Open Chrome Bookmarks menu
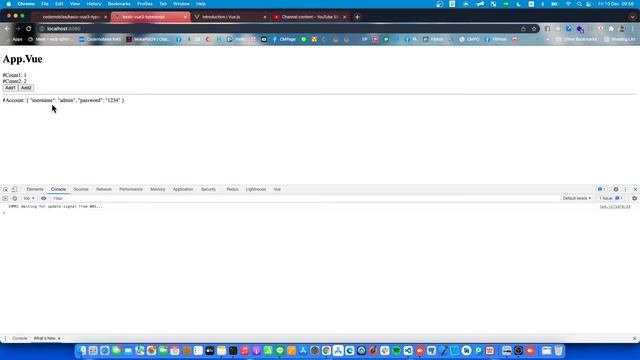The width and height of the screenshot is (640, 360). 119,4
